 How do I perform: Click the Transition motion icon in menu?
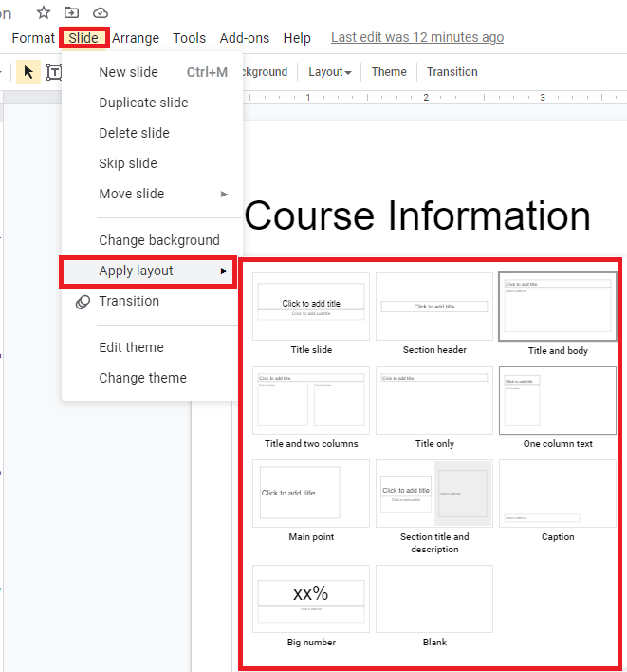point(83,302)
